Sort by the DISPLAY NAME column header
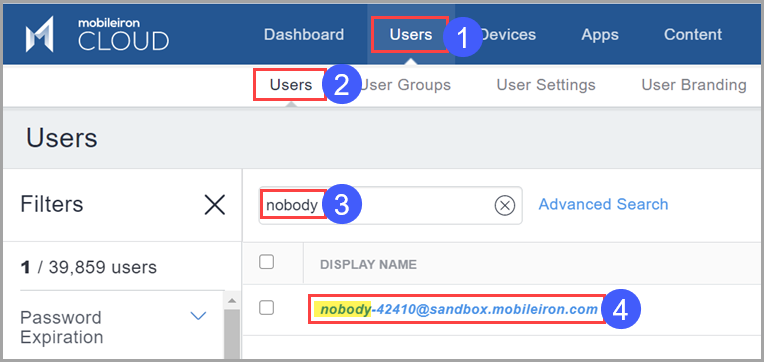The image size is (764, 362). (x=368, y=265)
